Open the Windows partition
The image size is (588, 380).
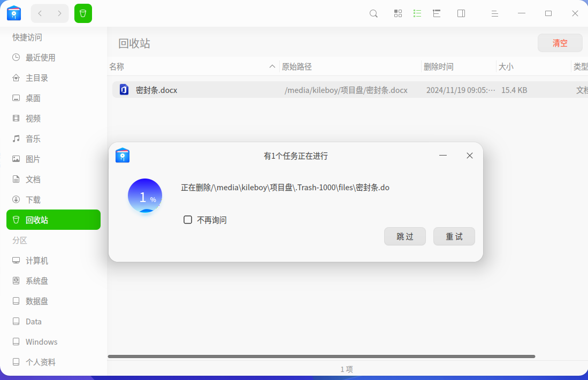(x=54, y=342)
